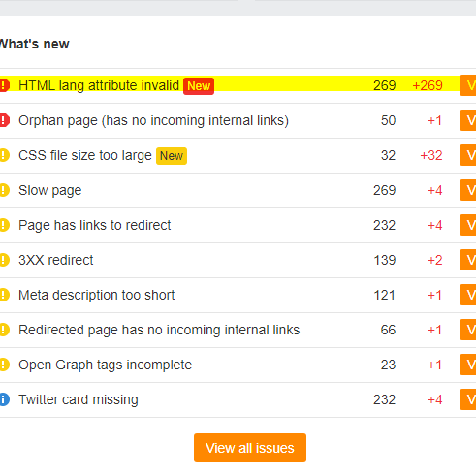Open Orphan page issue details

pos(153,120)
